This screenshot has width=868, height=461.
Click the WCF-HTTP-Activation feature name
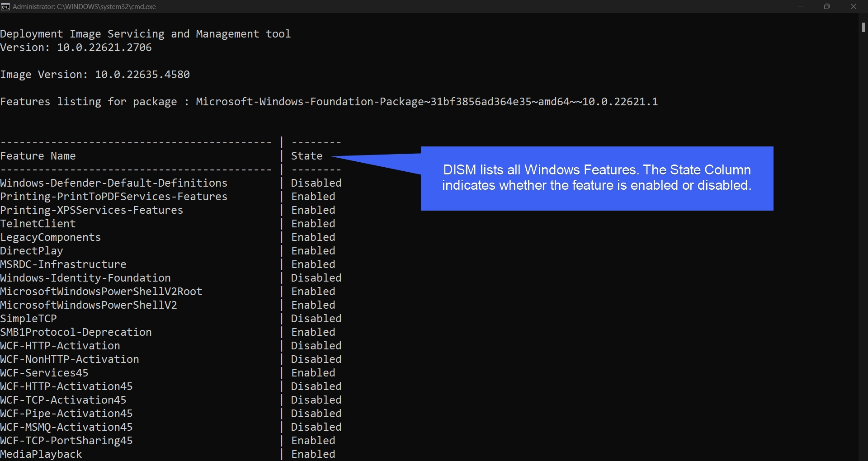point(60,346)
